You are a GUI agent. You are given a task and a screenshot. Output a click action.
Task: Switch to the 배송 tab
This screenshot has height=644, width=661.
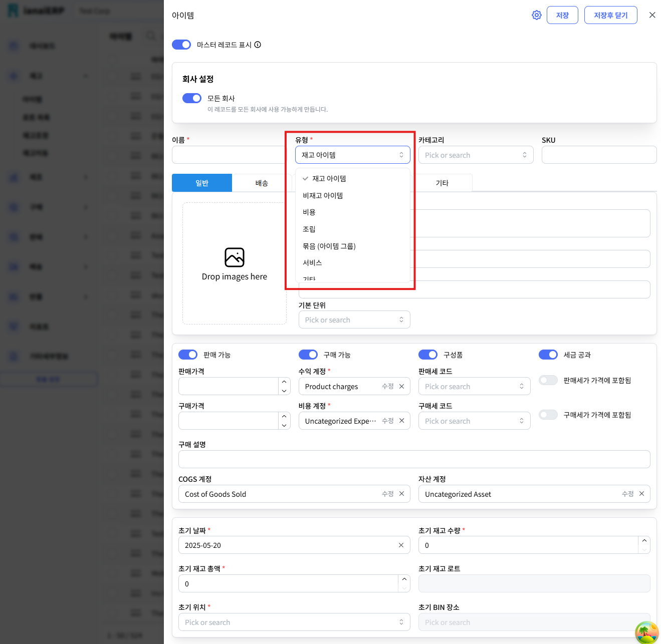262,183
